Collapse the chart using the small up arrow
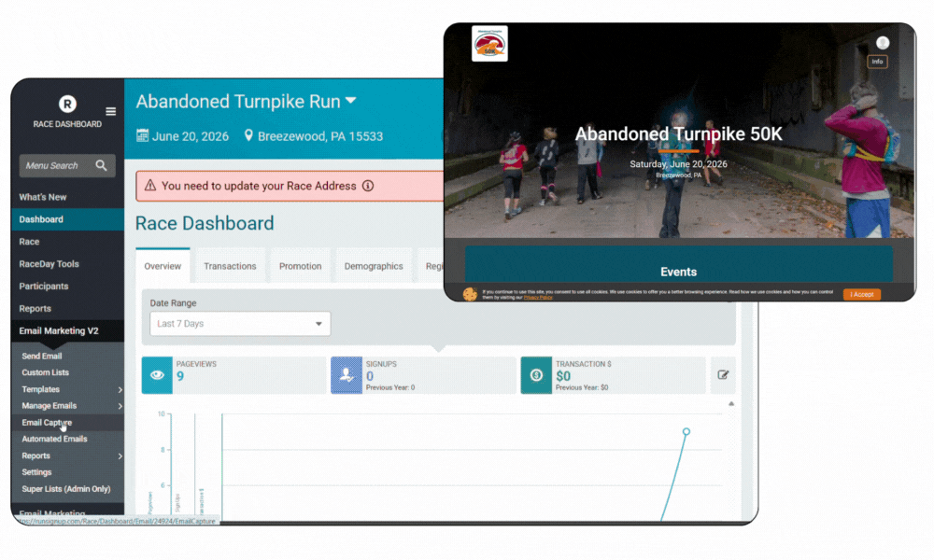This screenshot has width=934, height=560. pyautogui.click(x=731, y=403)
